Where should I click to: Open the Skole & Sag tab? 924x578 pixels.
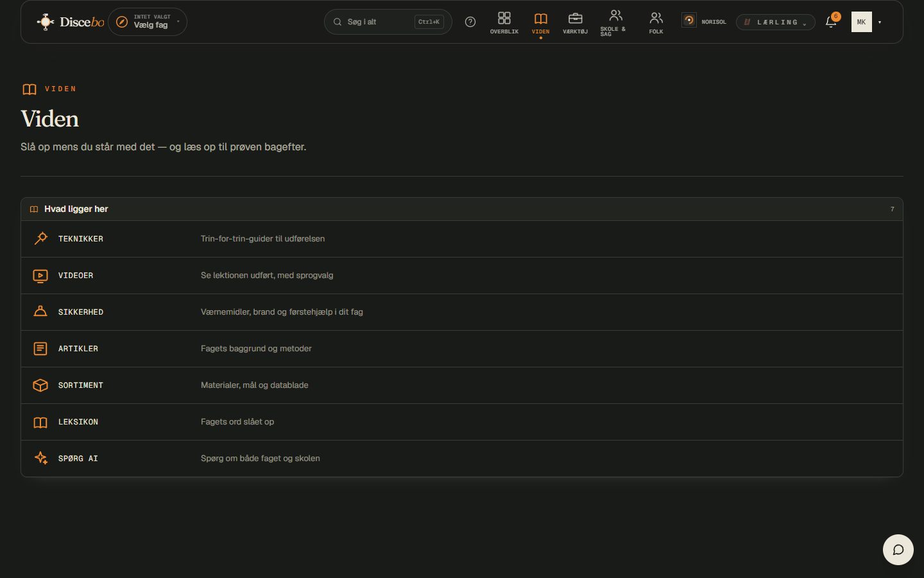pyautogui.click(x=615, y=23)
